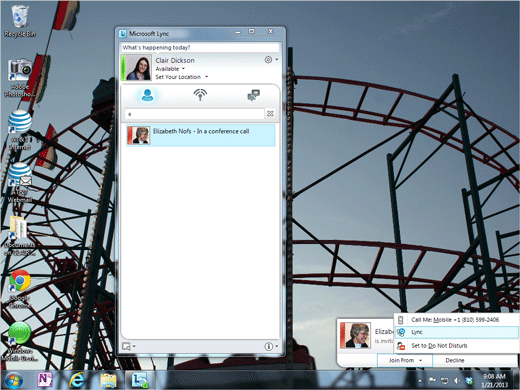Click the What's happening today note field
This screenshot has width=520, height=390.
pos(200,48)
